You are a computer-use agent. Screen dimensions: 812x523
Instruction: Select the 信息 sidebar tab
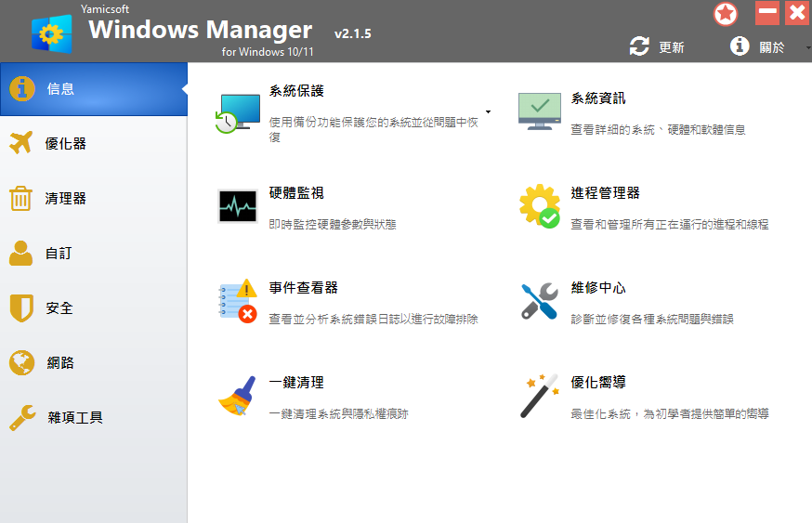point(94,89)
